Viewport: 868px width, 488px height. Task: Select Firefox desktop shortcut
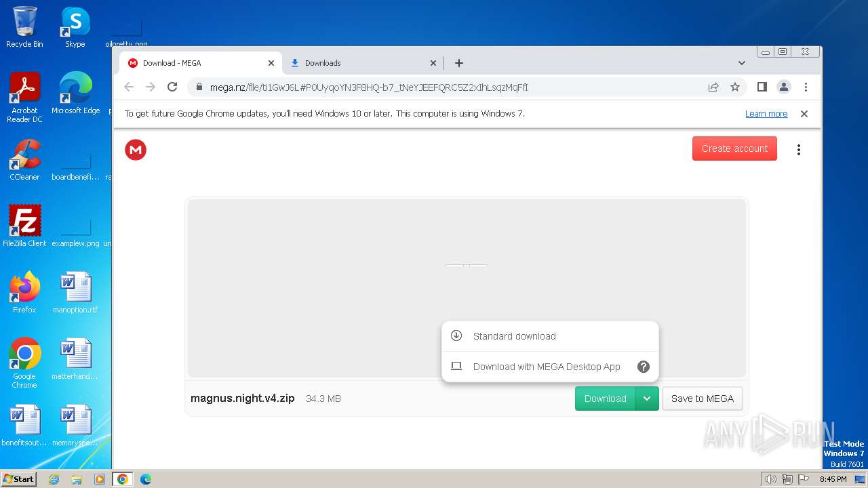click(24, 293)
